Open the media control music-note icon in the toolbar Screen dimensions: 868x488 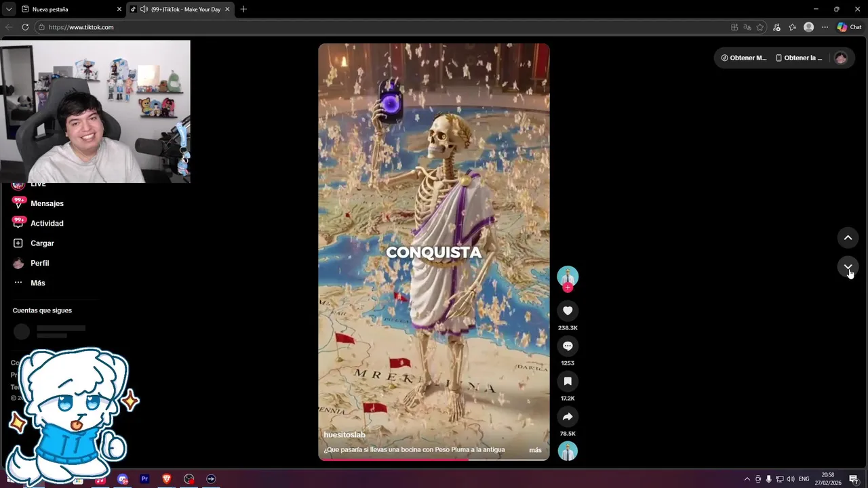[x=777, y=27]
